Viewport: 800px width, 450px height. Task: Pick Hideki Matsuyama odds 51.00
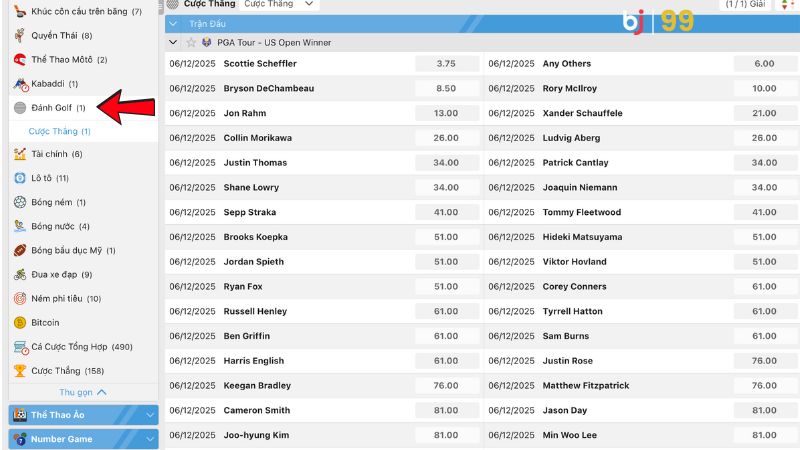(x=764, y=237)
